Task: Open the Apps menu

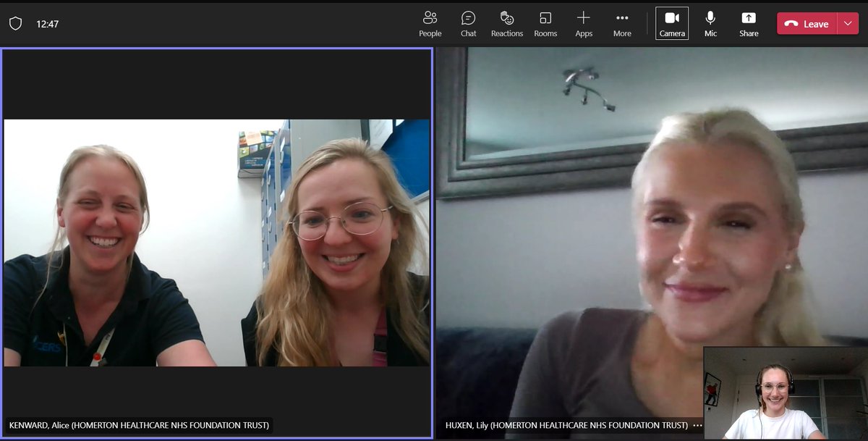Action: pos(583,22)
